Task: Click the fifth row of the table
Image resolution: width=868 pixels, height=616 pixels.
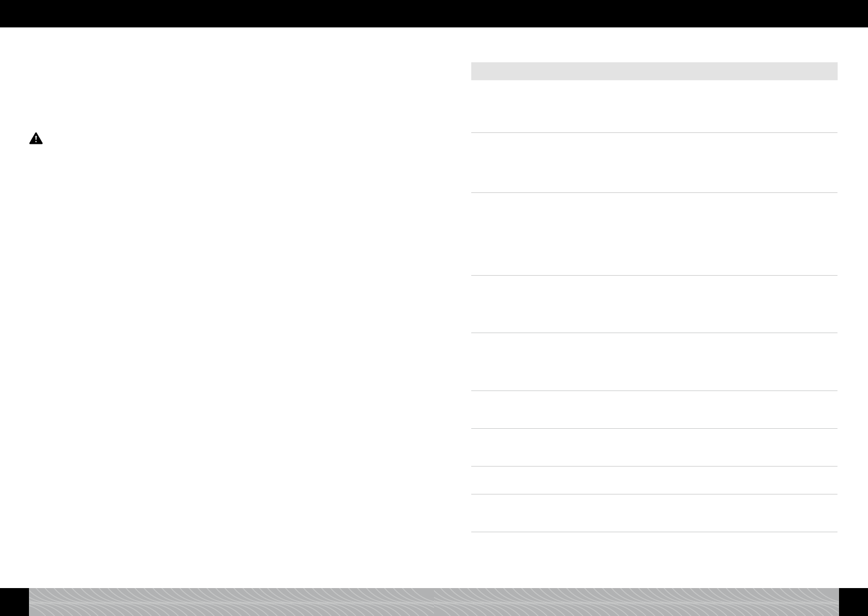Action: pos(654,362)
